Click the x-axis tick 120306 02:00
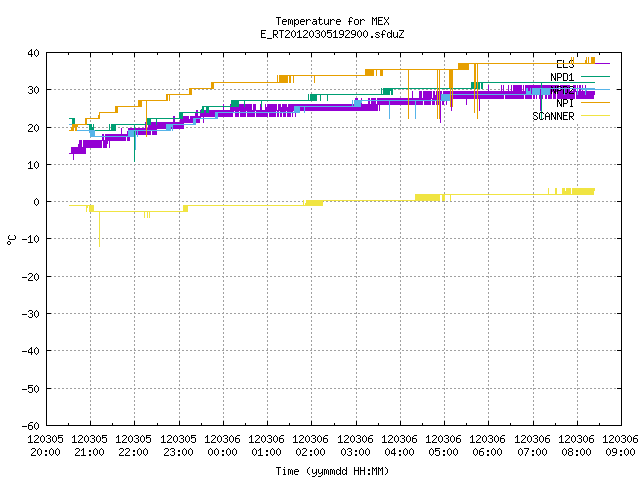 311,446
